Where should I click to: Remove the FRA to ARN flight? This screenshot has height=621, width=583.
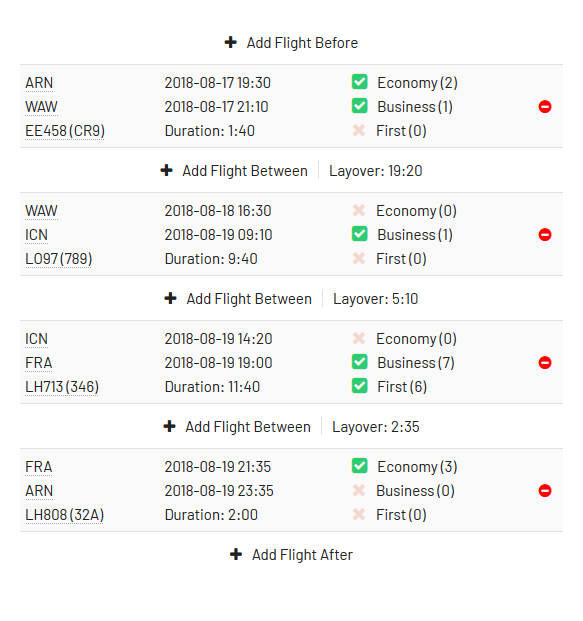point(545,490)
